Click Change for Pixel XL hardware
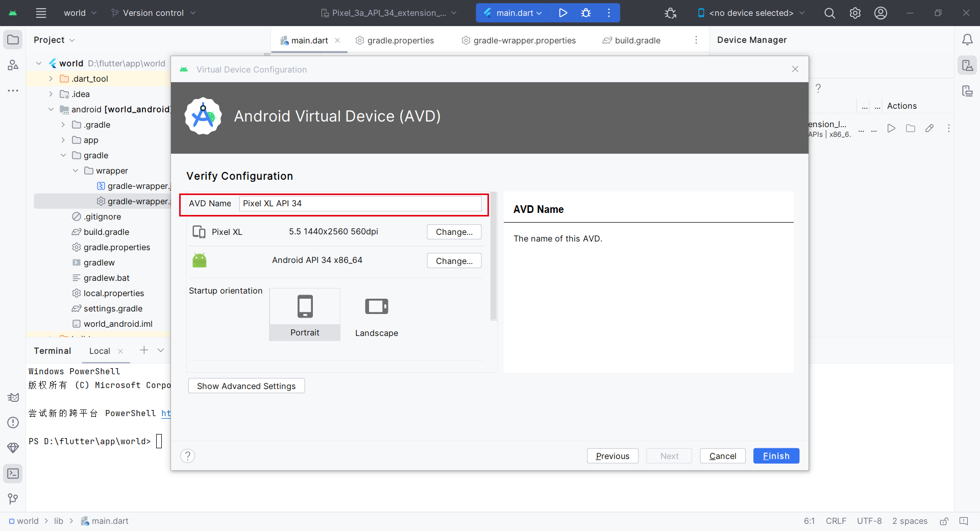980x531 pixels. click(x=454, y=232)
